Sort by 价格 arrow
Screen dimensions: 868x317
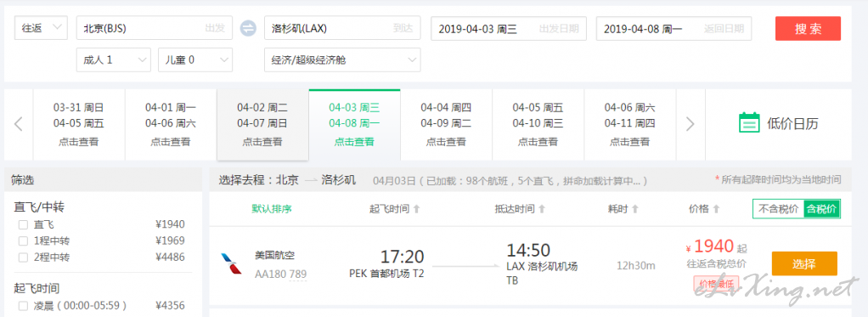(716, 209)
